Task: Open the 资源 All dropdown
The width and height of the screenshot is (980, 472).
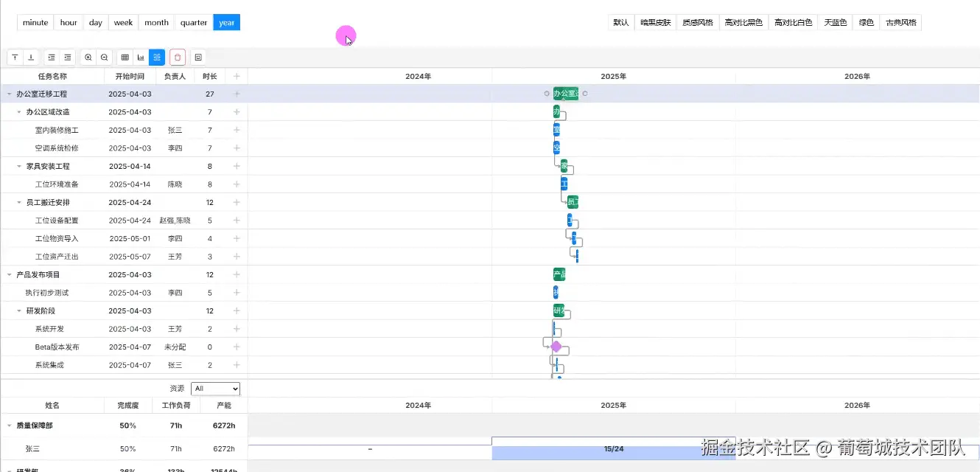Action: pyautogui.click(x=215, y=389)
